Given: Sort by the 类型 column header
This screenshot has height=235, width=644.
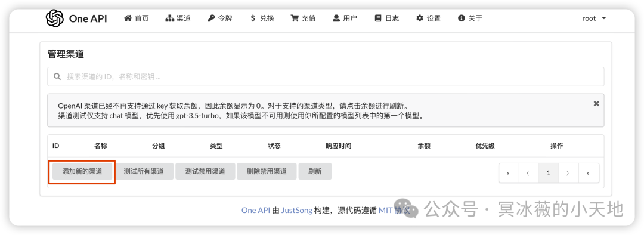Looking at the screenshot, I should click(x=216, y=146).
